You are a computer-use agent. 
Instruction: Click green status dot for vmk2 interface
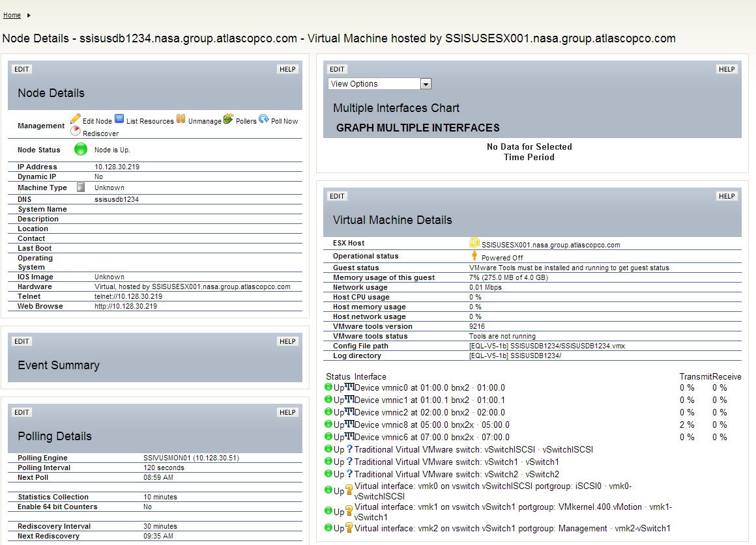coord(328,527)
